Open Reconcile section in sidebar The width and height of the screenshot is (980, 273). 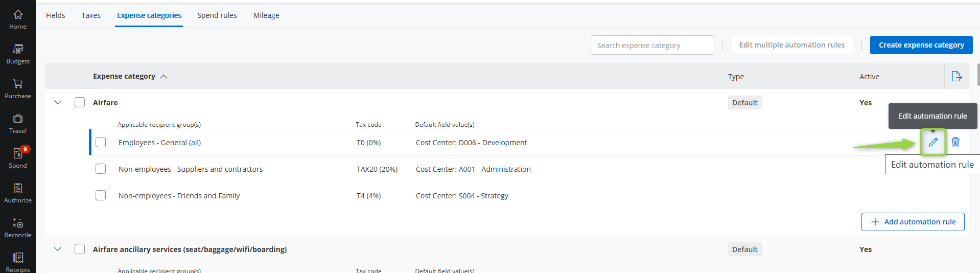(x=18, y=228)
